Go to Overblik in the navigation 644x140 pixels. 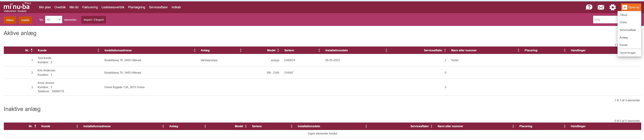tap(60, 7)
